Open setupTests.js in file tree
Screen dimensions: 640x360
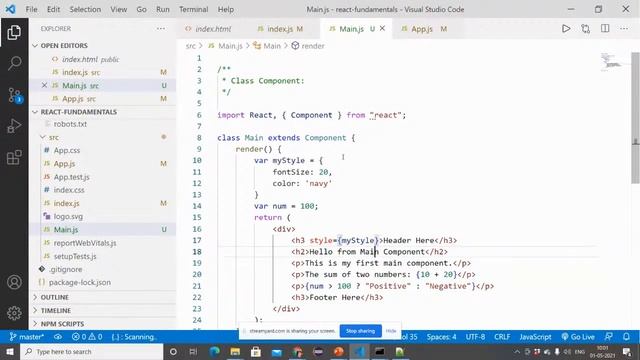point(75,256)
